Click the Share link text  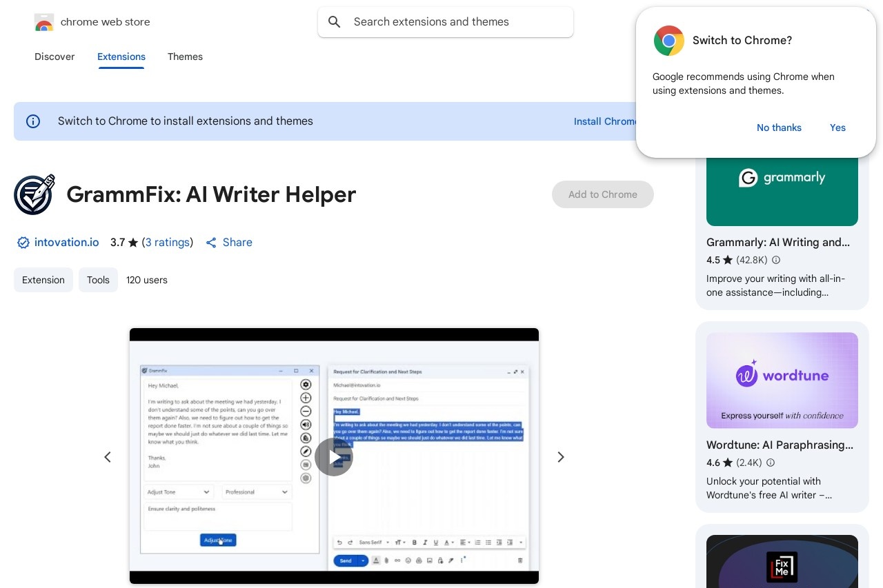tap(237, 243)
